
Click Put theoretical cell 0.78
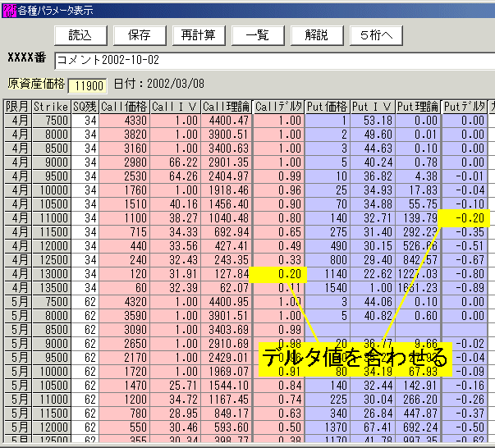click(418, 162)
